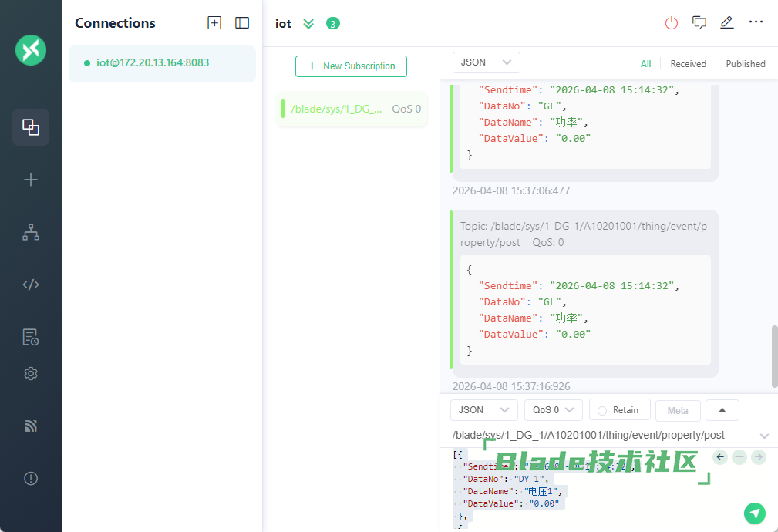The height and width of the screenshot is (532, 778).
Task: Click the power disconnect icon
Action: tap(672, 23)
